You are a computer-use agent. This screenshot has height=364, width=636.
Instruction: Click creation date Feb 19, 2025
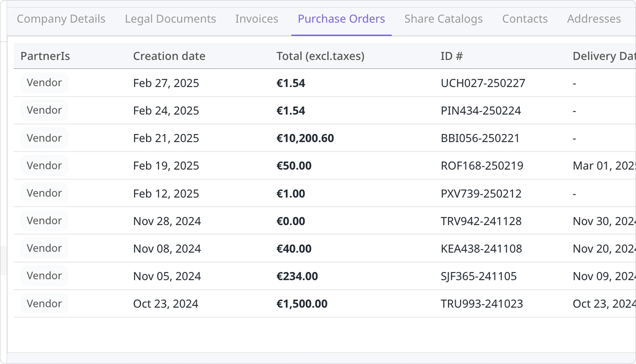click(166, 166)
